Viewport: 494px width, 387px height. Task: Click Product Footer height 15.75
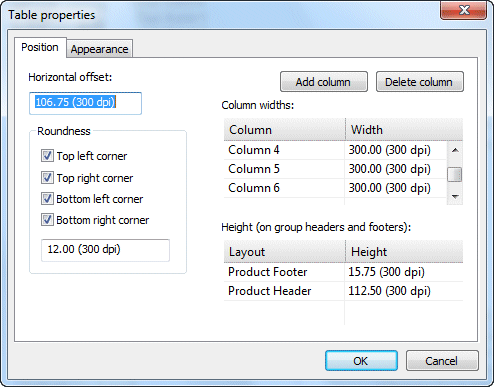pos(386,272)
